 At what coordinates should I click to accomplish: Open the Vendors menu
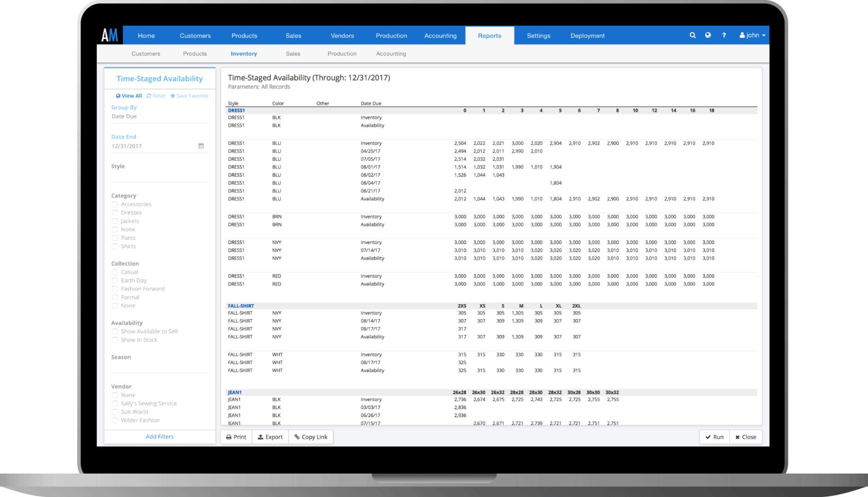tap(343, 35)
